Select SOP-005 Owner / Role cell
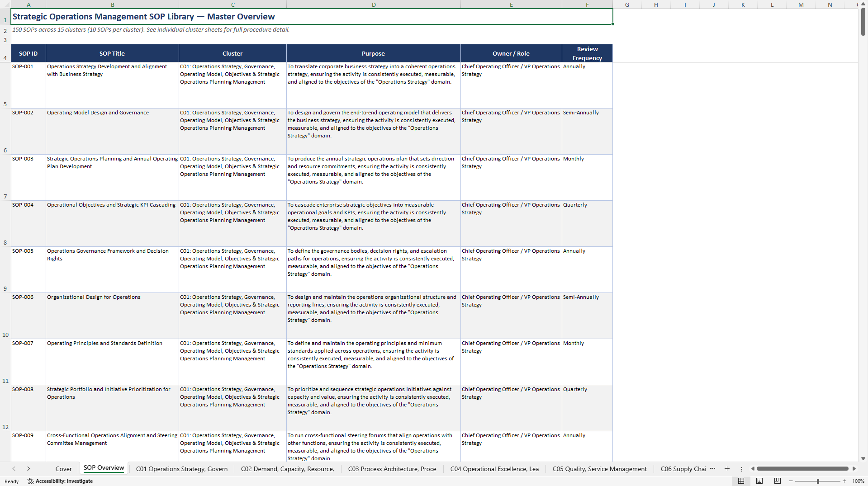 [511, 269]
